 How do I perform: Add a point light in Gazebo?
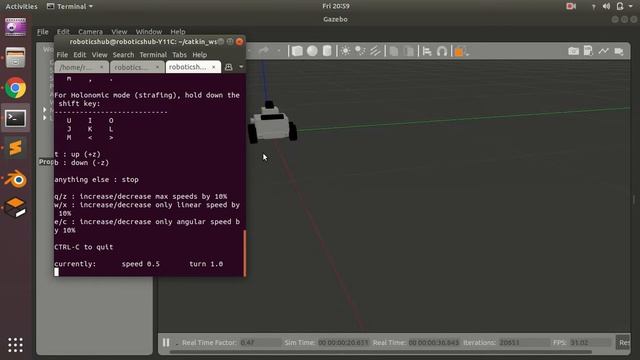[345, 51]
